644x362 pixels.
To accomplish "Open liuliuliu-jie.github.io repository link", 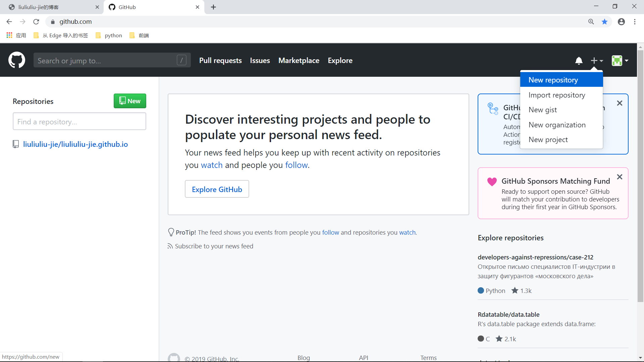I will (75, 144).
